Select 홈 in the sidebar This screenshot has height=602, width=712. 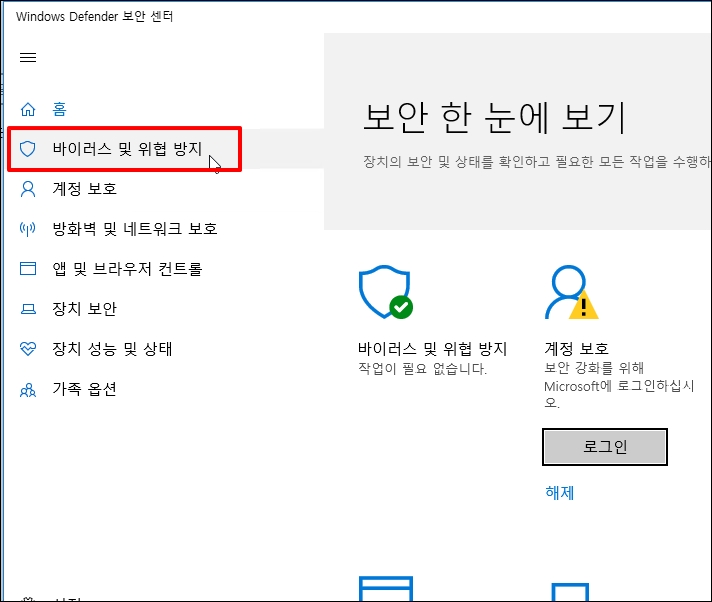click(x=59, y=109)
